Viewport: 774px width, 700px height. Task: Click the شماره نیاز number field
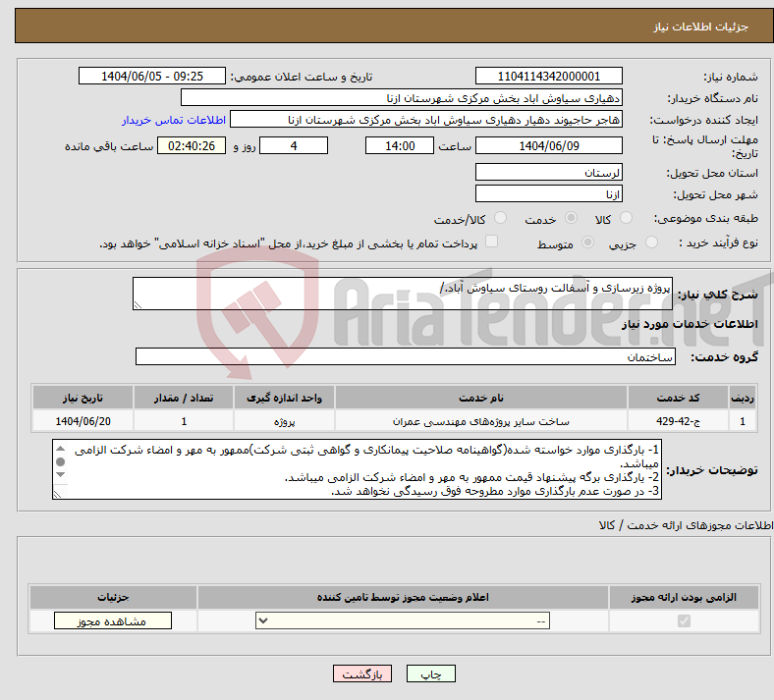pos(548,76)
